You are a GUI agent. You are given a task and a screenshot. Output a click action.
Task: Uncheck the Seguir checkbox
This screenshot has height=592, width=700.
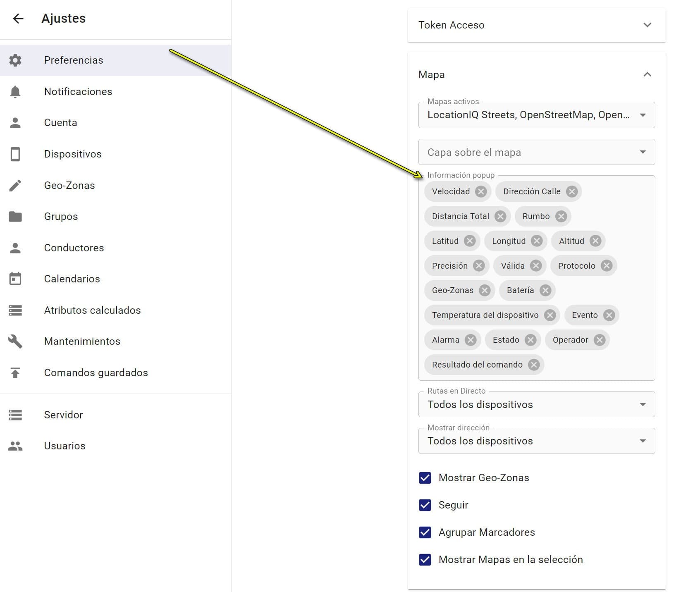pos(425,505)
